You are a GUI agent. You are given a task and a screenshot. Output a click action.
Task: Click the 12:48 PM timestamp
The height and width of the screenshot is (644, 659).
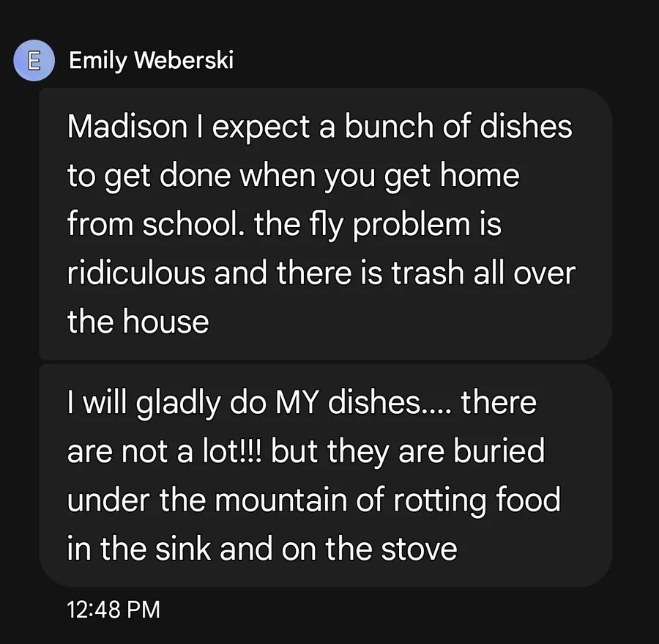coord(113,610)
